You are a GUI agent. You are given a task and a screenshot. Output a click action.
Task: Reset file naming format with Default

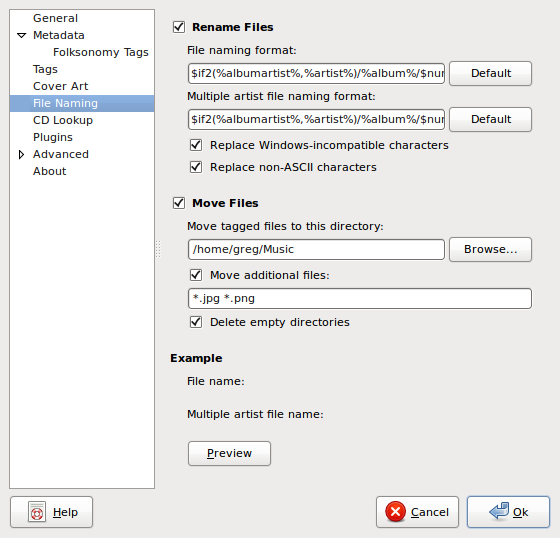490,74
